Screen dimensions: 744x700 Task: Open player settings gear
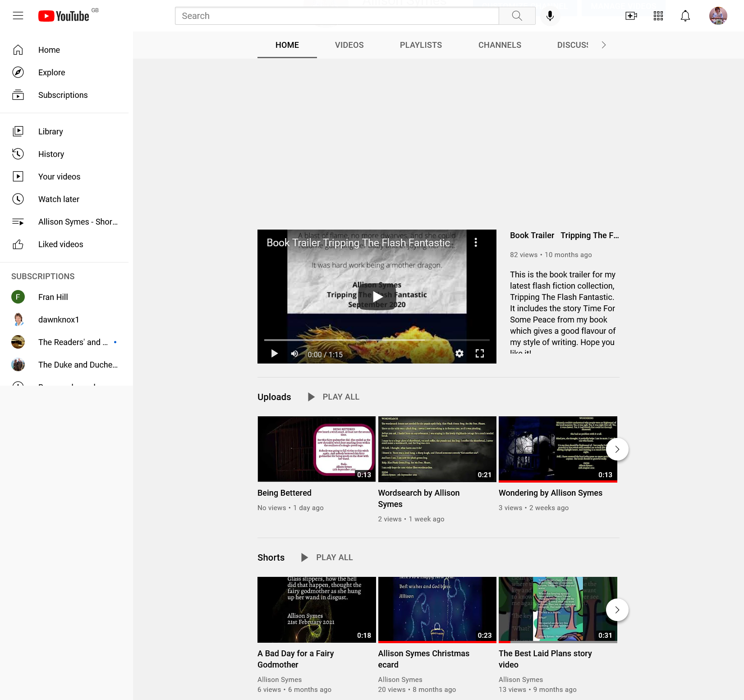click(459, 354)
